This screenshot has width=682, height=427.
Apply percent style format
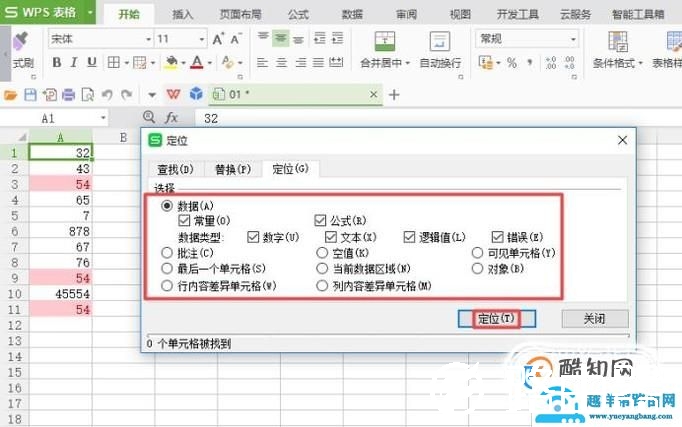(x=512, y=63)
